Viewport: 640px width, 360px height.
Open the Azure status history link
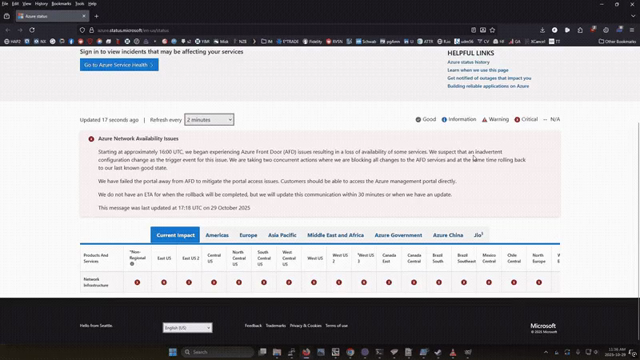[468, 62]
